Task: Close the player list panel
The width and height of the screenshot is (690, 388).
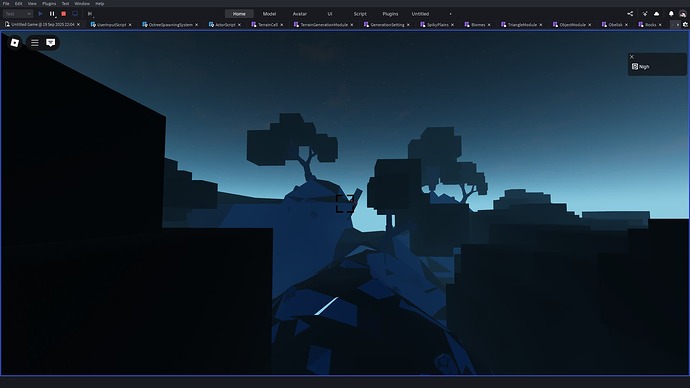Action: pos(631,57)
